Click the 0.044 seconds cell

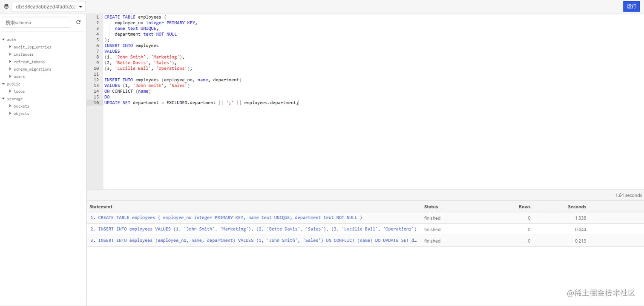[x=580, y=229]
